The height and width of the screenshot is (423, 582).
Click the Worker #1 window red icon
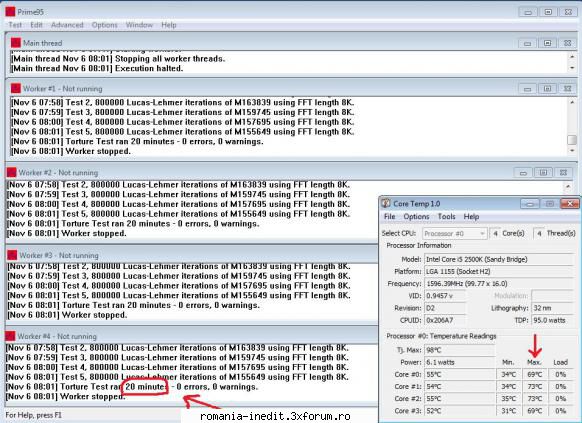(16, 88)
